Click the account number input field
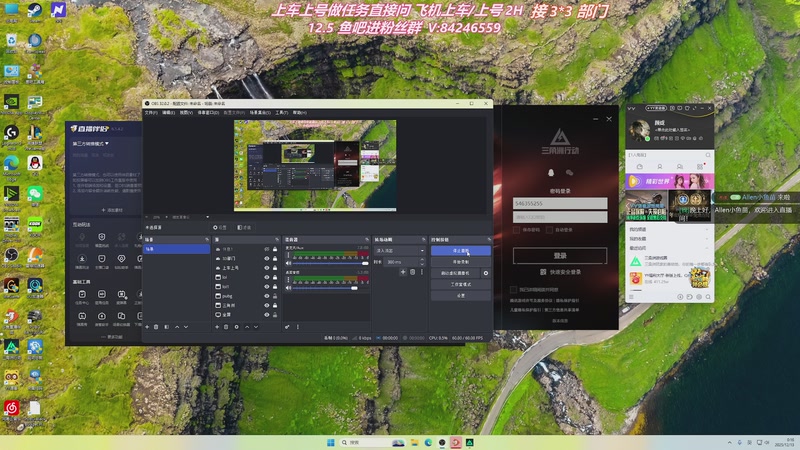This screenshot has width=800, height=450. point(560,204)
